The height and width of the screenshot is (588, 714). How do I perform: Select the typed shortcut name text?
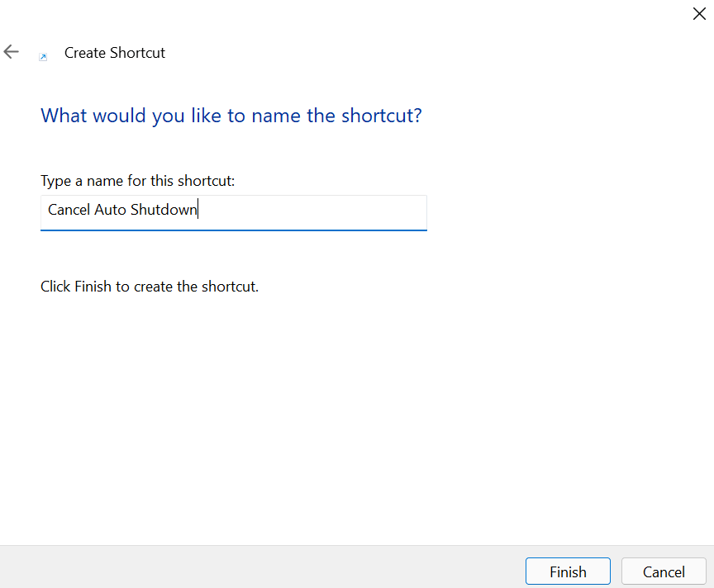coord(121,209)
